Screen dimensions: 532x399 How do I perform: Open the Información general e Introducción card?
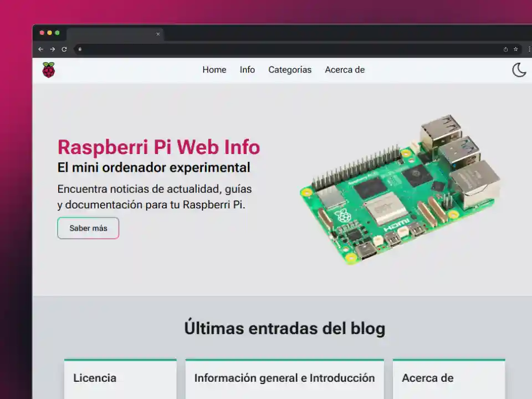(285, 378)
